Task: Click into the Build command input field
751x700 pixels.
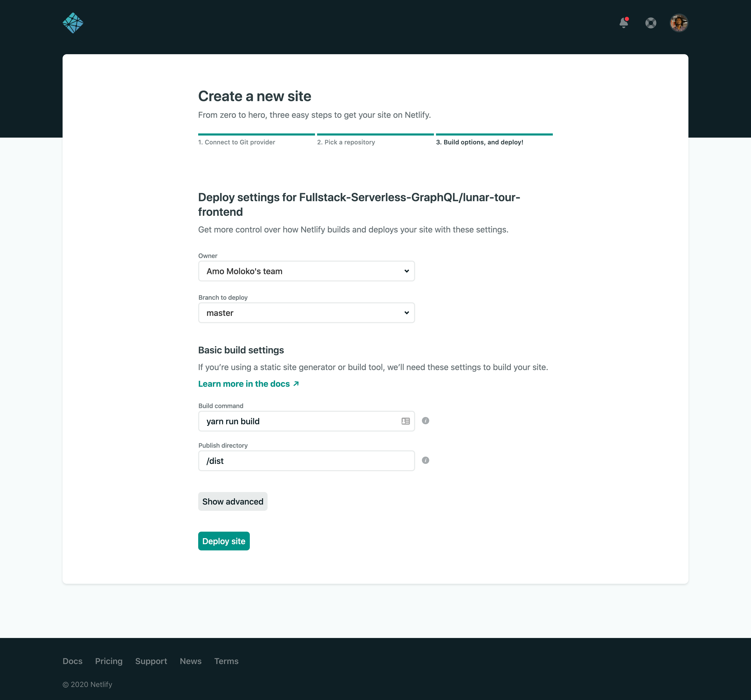Action: pyautogui.click(x=298, y=421)
